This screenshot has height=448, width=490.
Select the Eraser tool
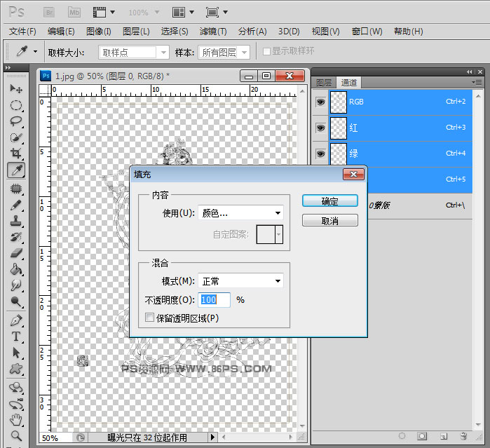[16, 253]
